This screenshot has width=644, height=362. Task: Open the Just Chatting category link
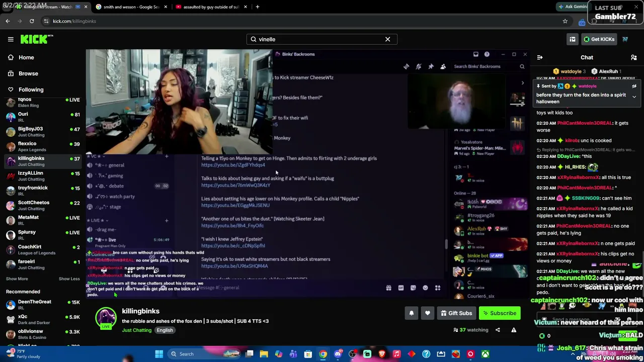click(136, 330)
